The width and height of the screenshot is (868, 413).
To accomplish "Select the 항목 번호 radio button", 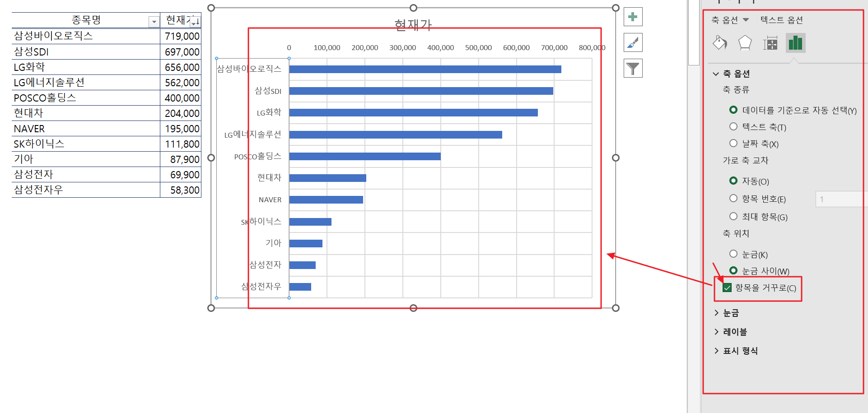I will 733,198.
